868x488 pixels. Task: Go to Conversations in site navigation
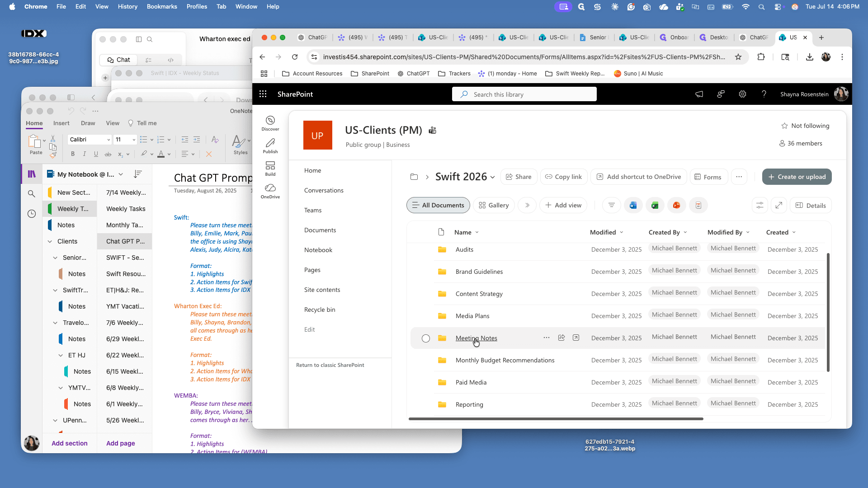click(324, 190)
